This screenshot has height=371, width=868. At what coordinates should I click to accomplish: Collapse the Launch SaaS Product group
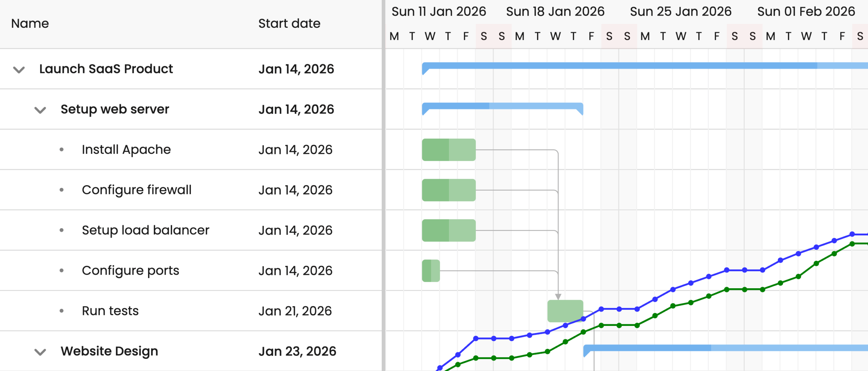click(19, 69)
